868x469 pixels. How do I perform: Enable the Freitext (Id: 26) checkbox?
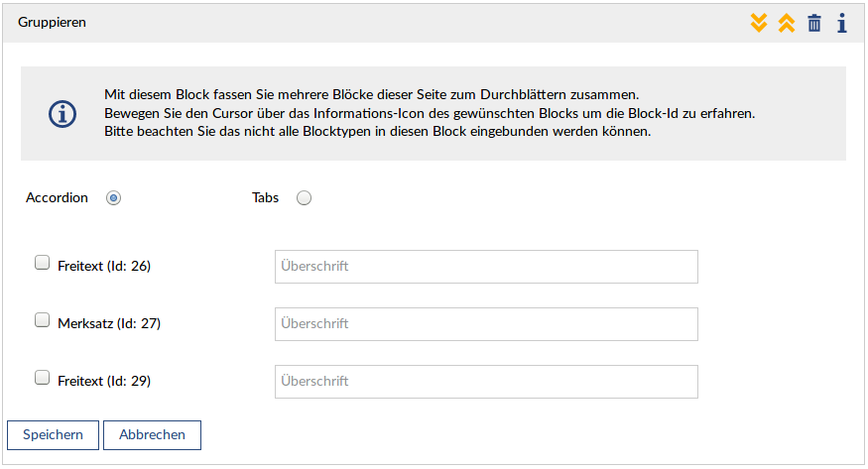click(x=42, y=263)
